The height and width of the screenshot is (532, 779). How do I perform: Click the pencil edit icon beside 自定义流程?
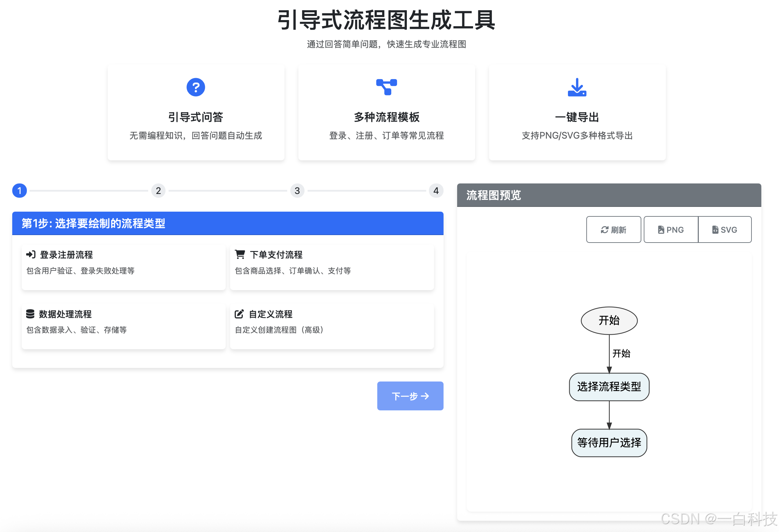click(240, 314)
